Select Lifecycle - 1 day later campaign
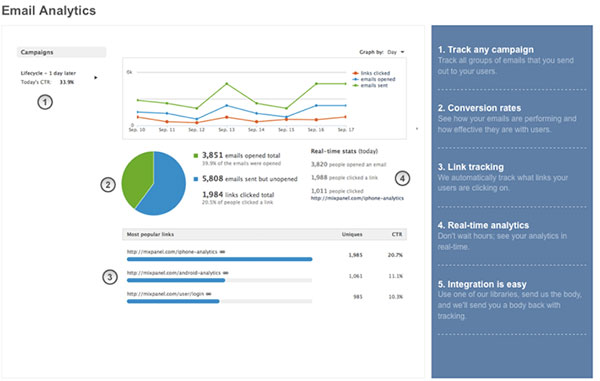This screenshot has height=381, width=600. click(48, 73)
